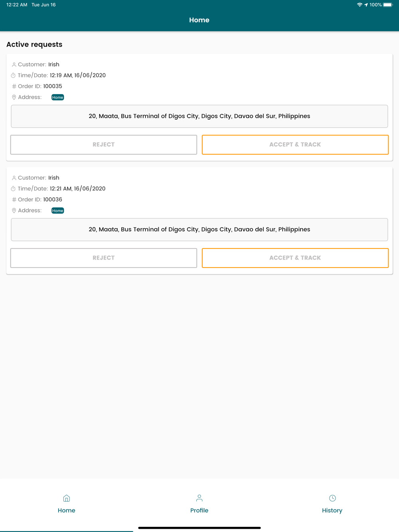Screen dimensions: 399x532
Task: Select the Home tab label
Action: point(67,510)
